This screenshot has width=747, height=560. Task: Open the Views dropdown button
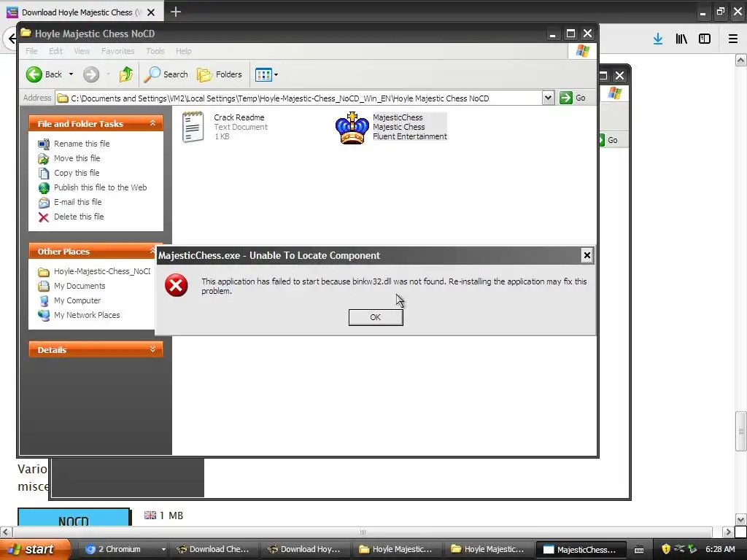point(266,74)
